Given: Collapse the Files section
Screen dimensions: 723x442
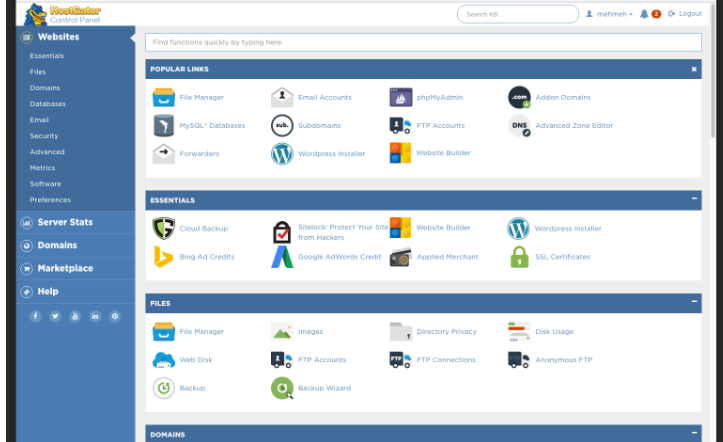Looking at the screenshot, I should 694,301.
